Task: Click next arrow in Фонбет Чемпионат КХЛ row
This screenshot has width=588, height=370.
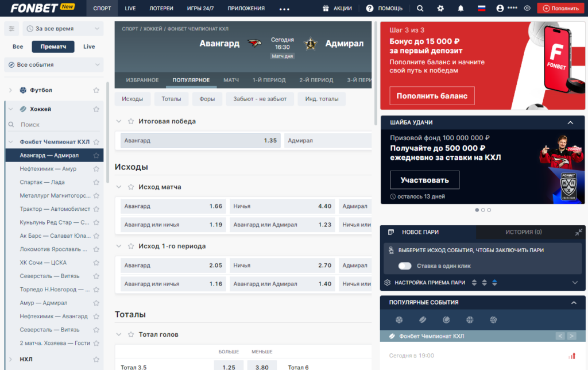Action: click(x=571, y=336)
